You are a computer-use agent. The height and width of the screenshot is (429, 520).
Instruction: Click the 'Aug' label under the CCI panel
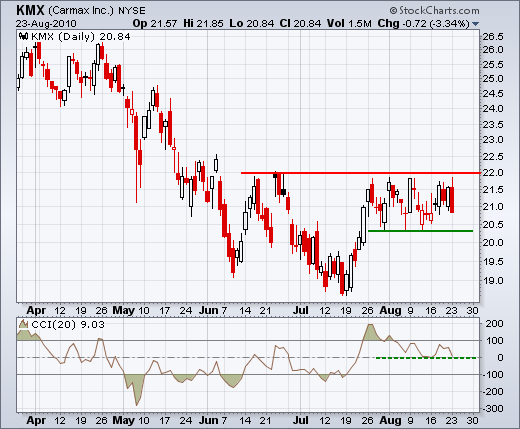[x=390, y=421]
